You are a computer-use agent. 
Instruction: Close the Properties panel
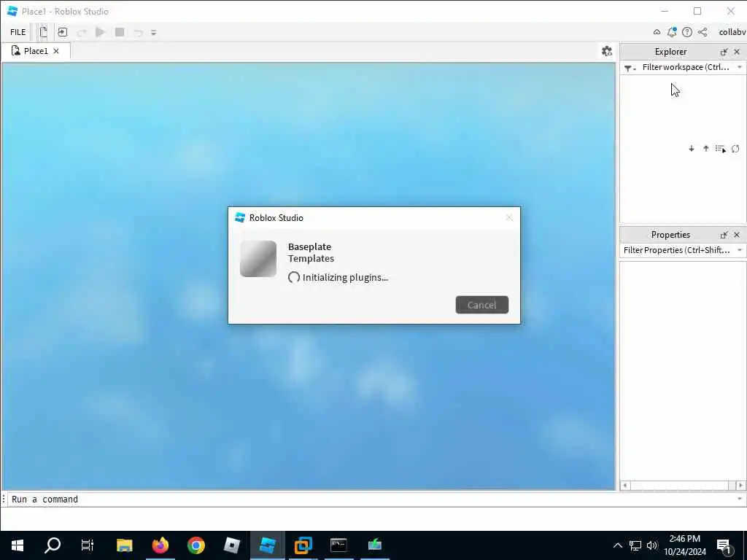[737, 235]
